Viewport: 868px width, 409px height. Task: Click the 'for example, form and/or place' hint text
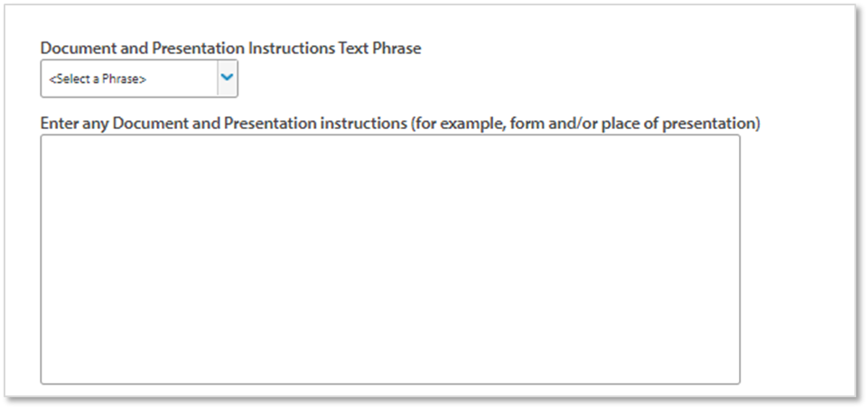(524, 123)
